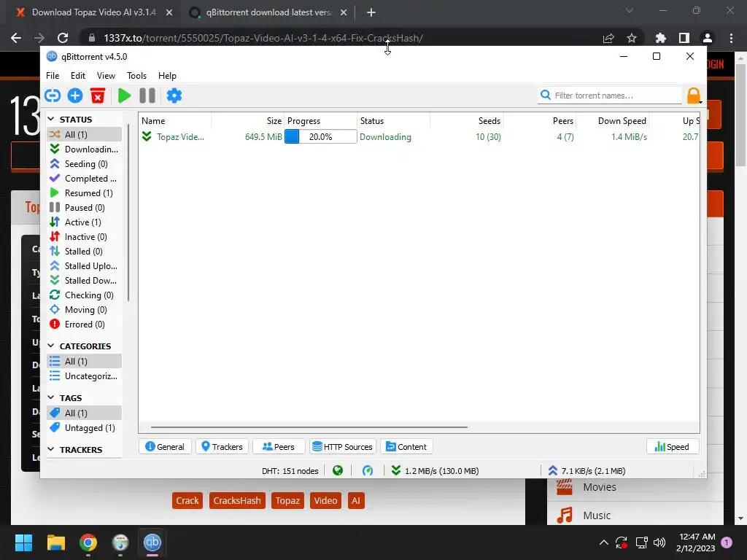Switch to the General tab

(x=165, y=447)
